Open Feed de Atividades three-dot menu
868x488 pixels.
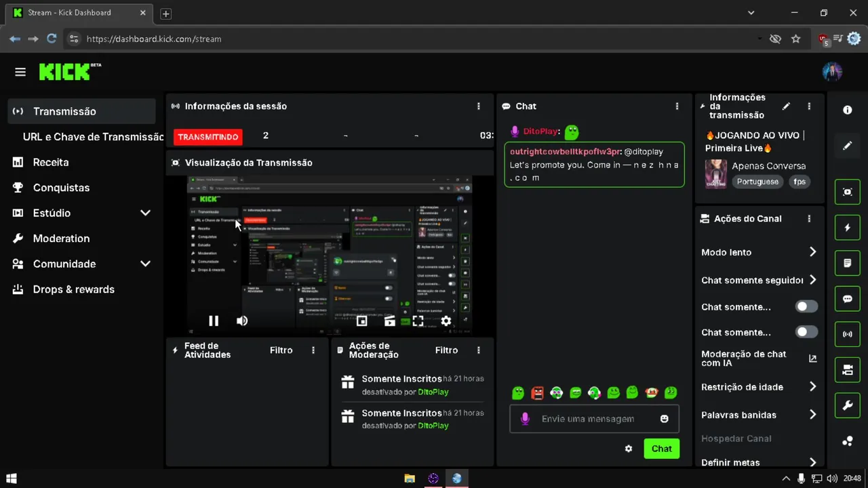click(313, 350)
